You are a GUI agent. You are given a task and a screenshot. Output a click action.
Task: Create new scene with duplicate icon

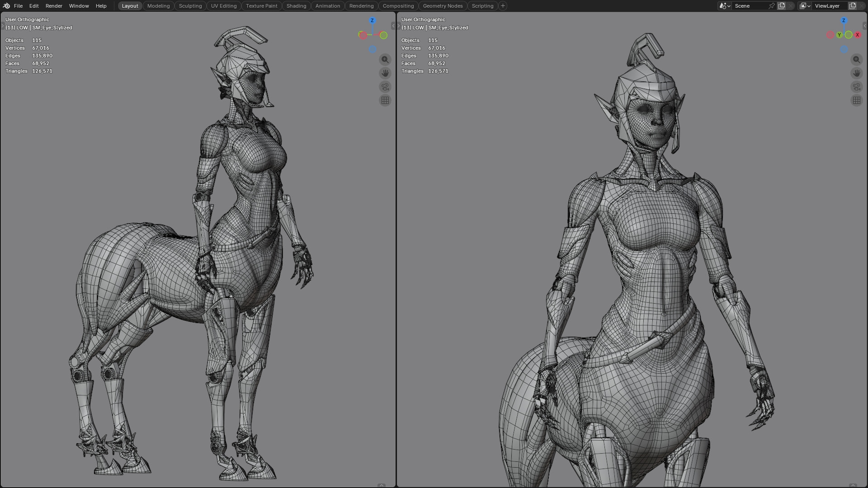click(x=782, y=6)
